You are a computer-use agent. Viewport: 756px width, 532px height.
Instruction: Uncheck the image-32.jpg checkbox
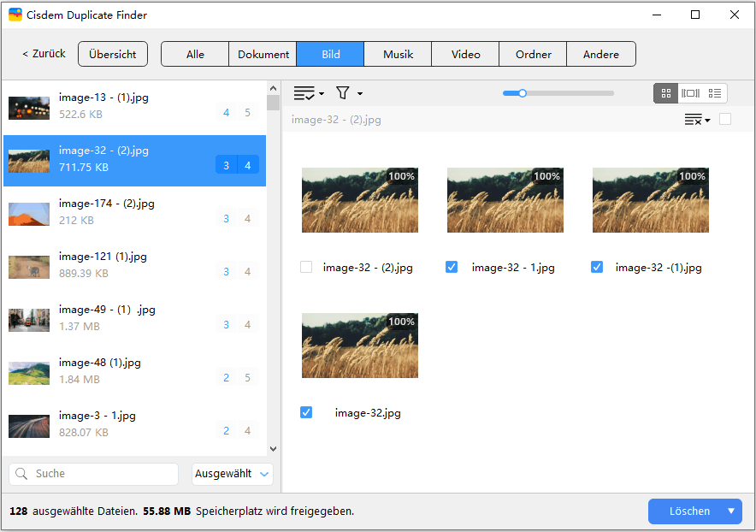[306, 412]
